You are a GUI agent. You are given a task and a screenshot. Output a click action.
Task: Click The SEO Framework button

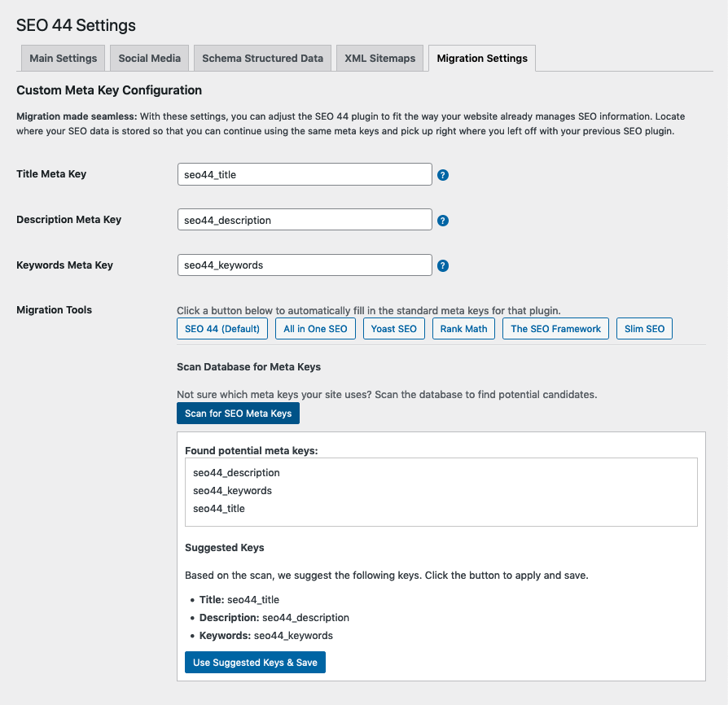[x=555, y=329]
